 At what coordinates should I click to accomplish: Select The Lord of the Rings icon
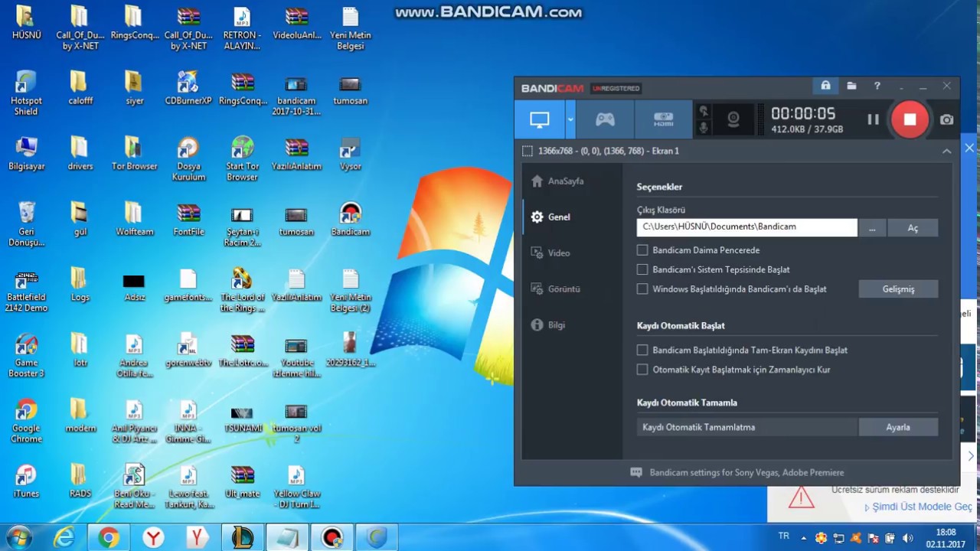click(x=242, y=290)
